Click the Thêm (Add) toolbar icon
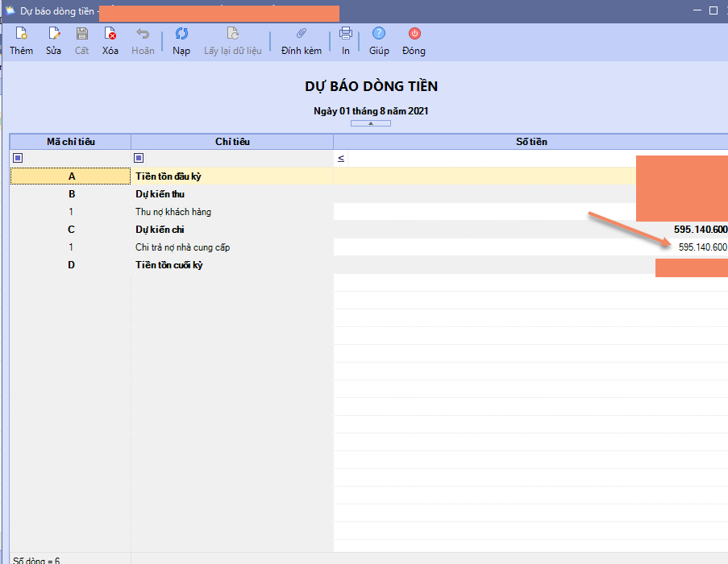Image resolution: width=728 pixels, height=564 pixels. pos(21,34)
